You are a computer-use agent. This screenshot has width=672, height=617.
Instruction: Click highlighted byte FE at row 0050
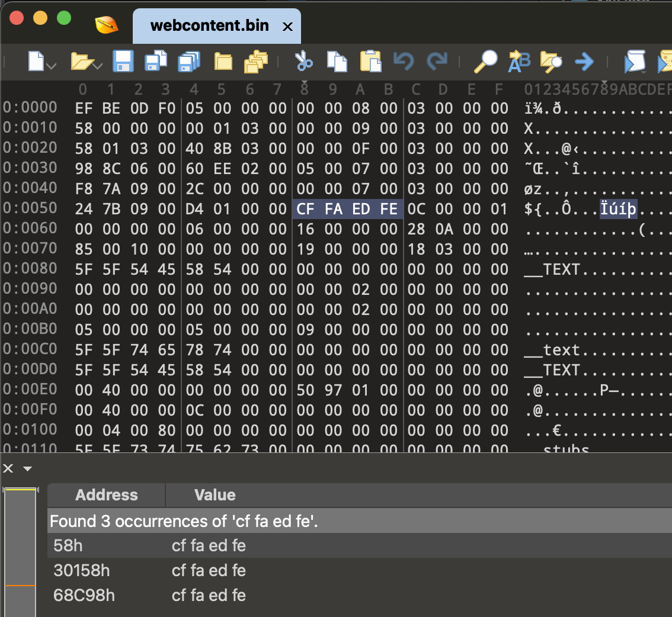click(x=388, y=209)
